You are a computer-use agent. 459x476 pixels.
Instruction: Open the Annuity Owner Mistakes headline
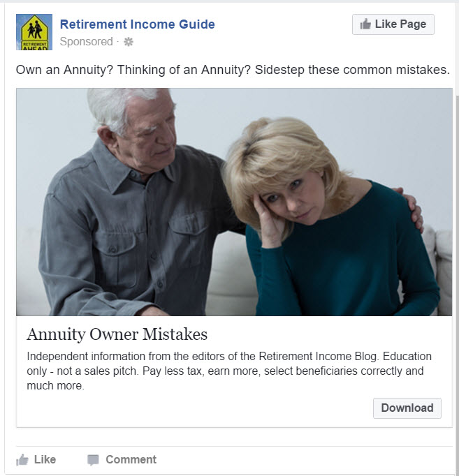(117, 334)
